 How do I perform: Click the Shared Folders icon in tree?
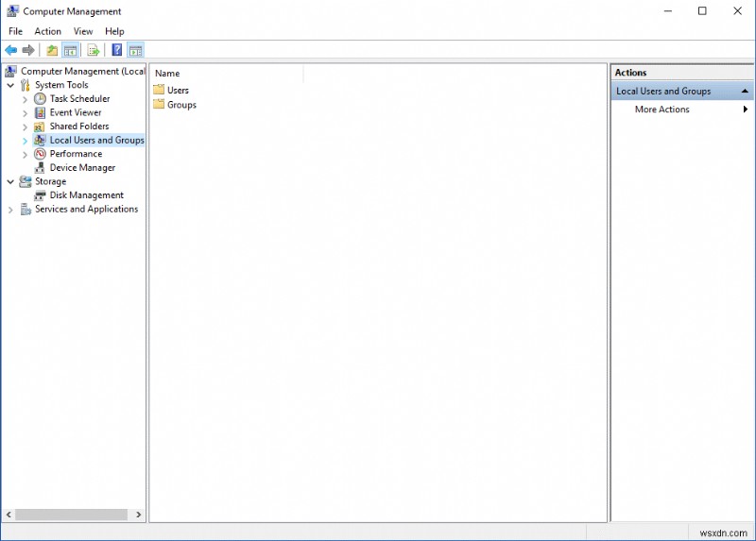point(40,127)
